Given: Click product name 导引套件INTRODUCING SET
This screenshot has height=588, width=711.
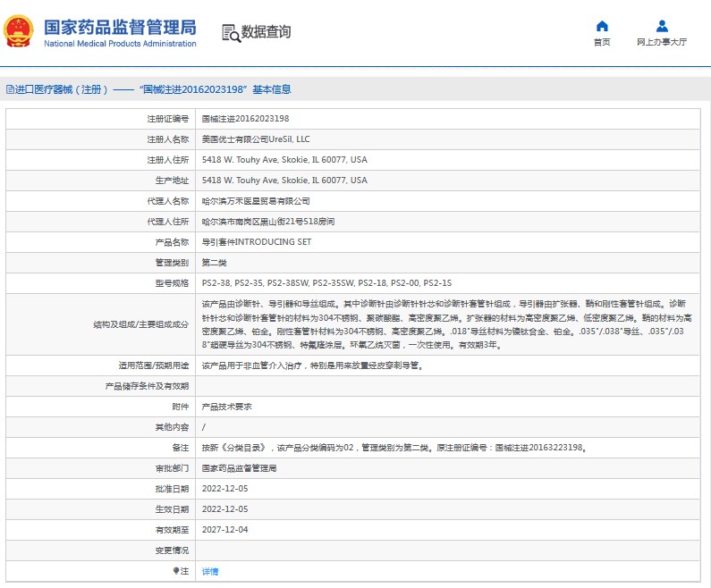Looking at the screenshot, I should pos(257,242).
